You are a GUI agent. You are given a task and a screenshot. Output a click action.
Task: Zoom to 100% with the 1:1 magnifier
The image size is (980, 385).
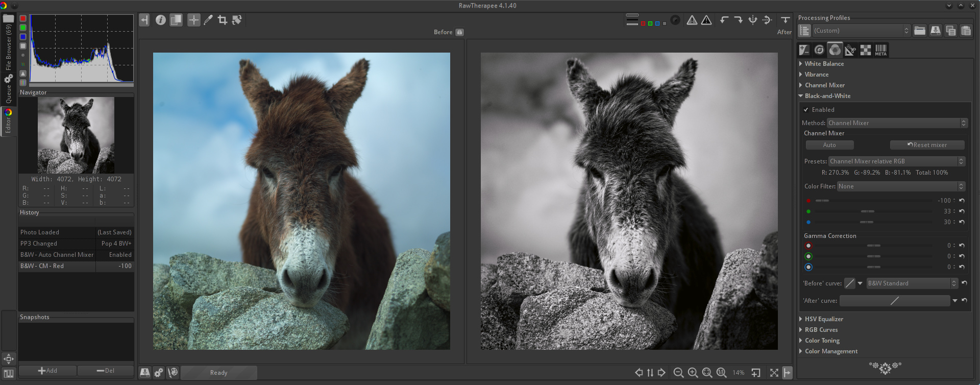click(721, 373)
